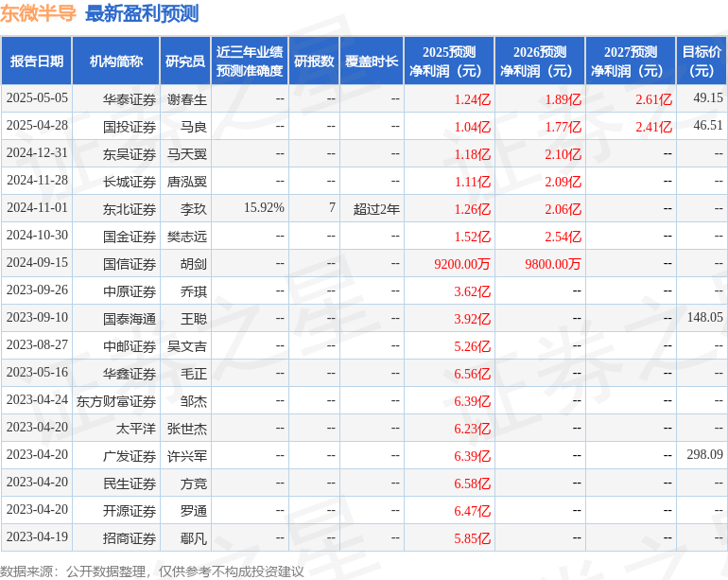Click the date 2024-11-28
The width and height of the screenshot is (728, 580).
coord(37,181)
